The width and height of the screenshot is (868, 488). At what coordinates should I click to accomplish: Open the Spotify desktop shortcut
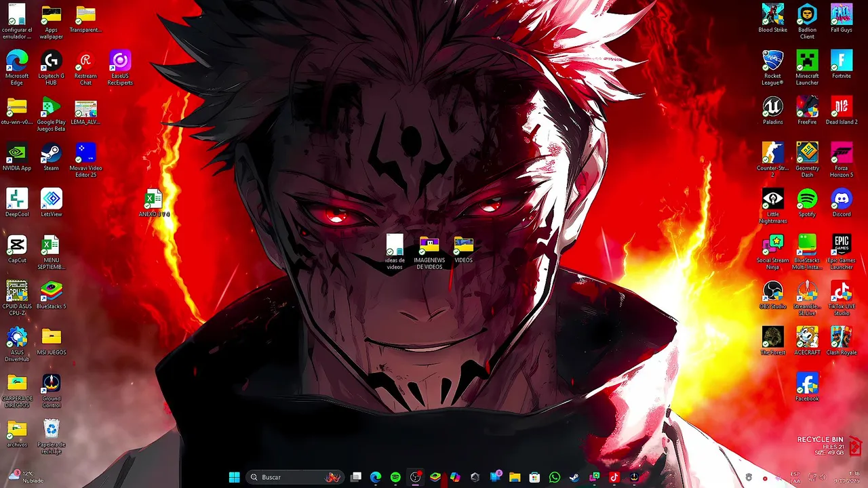click(807, 203)
